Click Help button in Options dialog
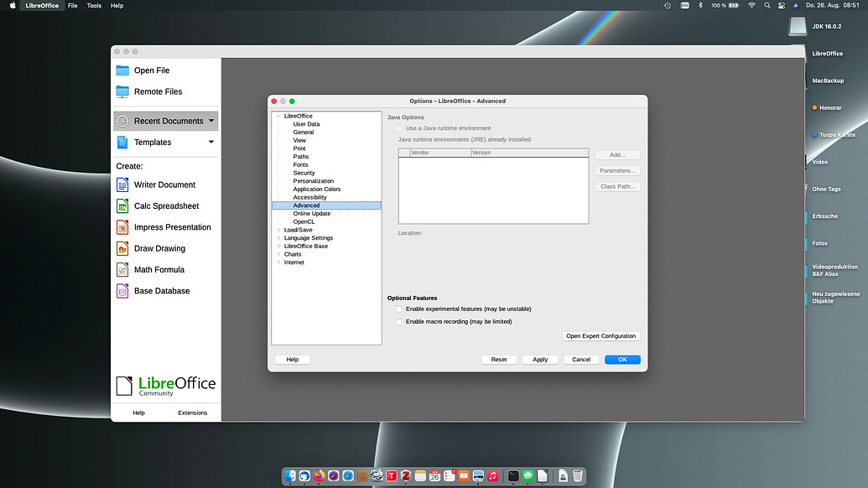Viewport: 868px width, 488px height. point(293,360)
